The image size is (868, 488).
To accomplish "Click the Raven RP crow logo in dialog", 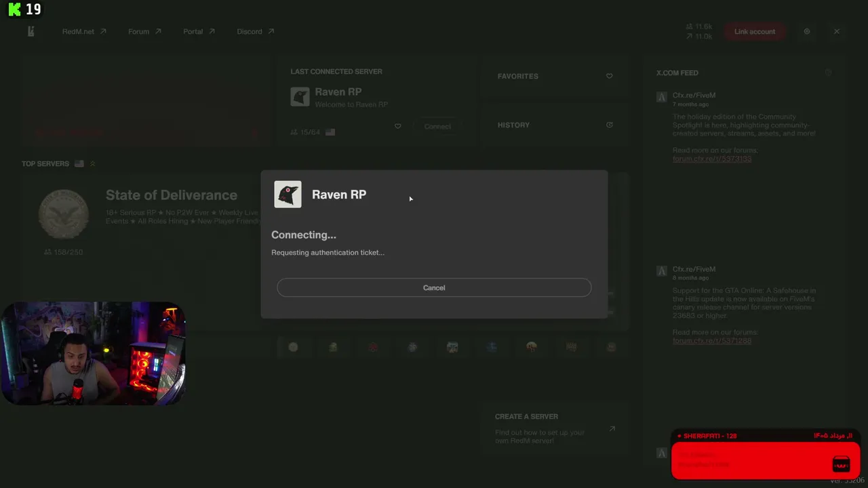I will pos(288,195).
